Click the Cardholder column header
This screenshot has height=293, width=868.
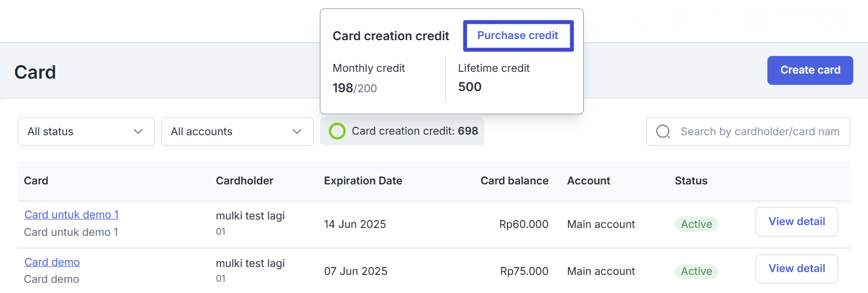click(x=245, y=181)
